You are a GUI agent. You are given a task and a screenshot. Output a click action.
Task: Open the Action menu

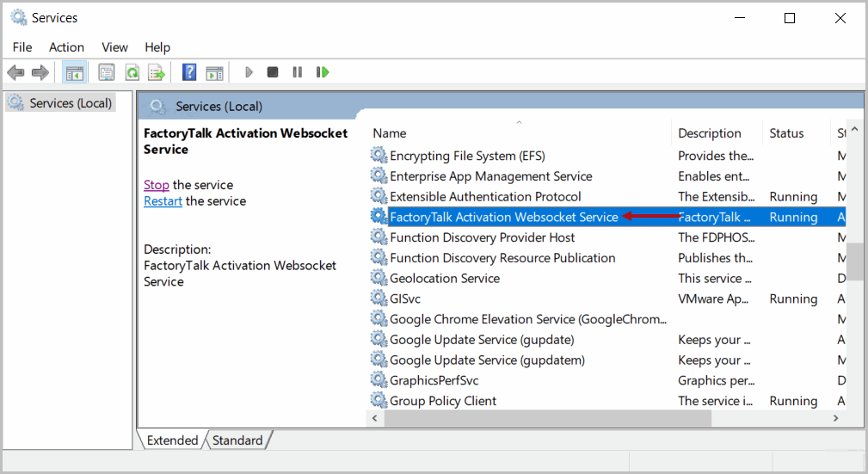click(x=66, y=47)
